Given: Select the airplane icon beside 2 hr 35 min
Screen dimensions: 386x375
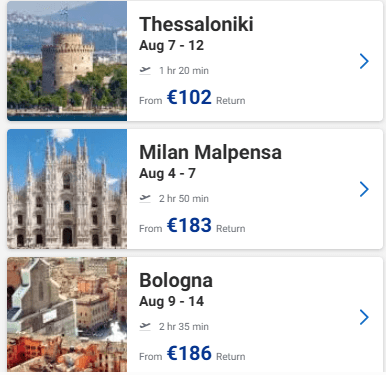Looking at the screenshot, I should tap(145, 326).
